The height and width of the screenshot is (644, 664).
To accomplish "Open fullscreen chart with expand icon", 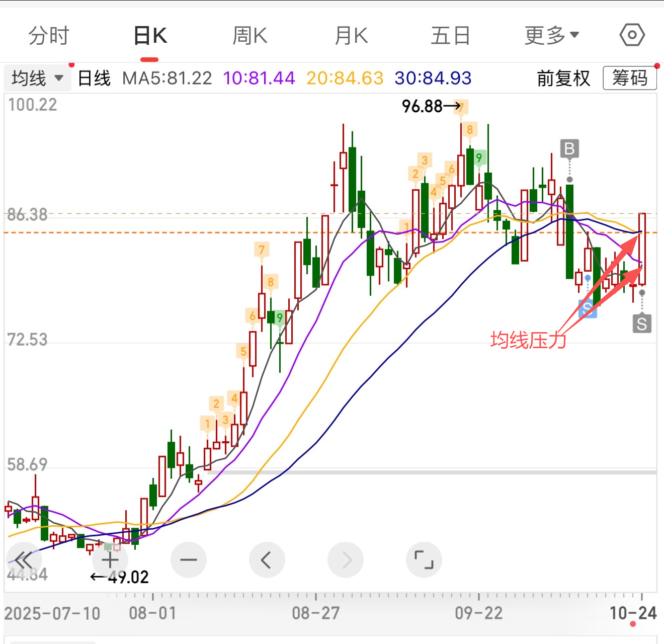I will [x=424, y=559].
